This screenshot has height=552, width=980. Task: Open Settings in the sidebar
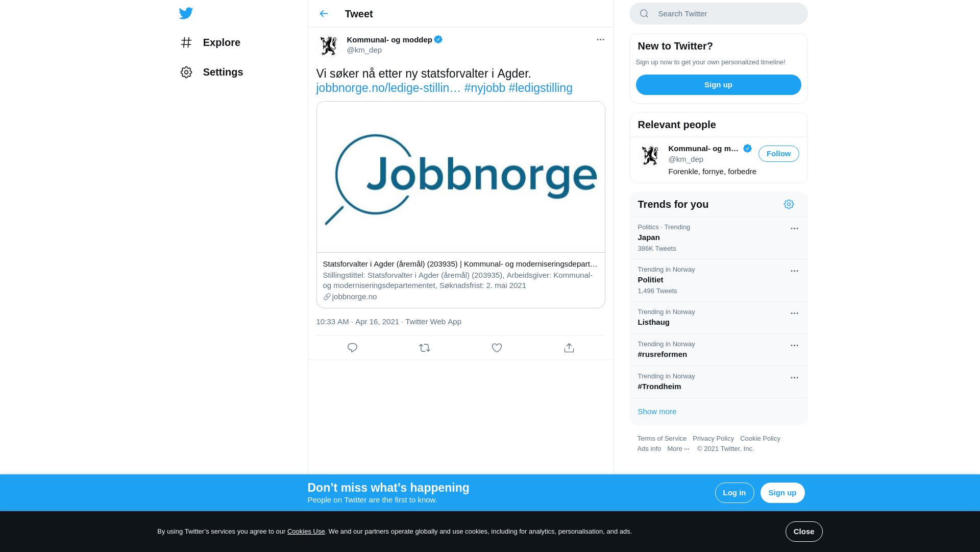[223, 72]
